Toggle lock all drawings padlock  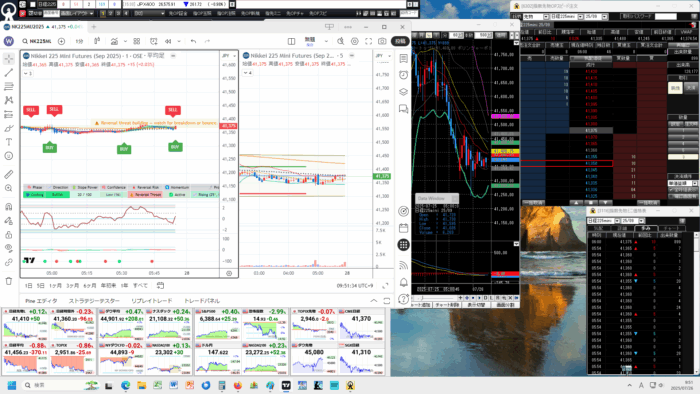click(x=8, y=235)
